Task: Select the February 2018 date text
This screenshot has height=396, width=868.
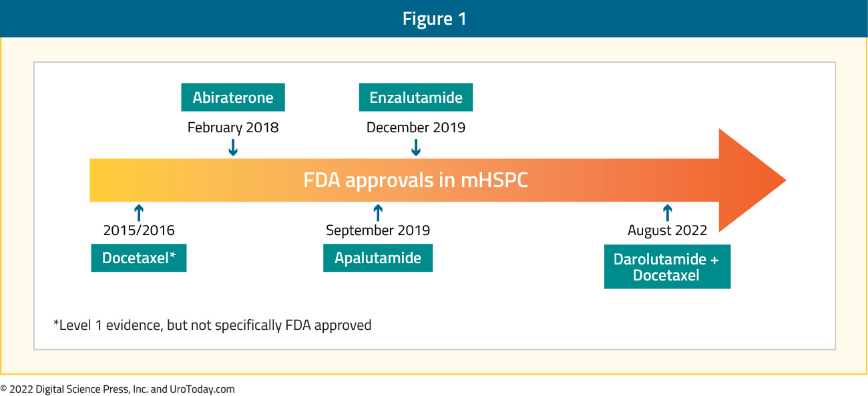Action: [233, 127]
